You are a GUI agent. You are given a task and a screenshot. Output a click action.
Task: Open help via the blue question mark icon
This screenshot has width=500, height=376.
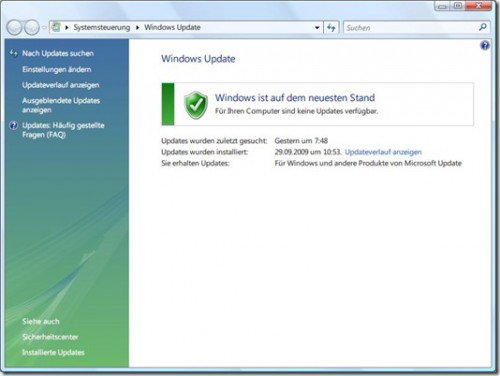pyautogui.click(x=485, y=45)
